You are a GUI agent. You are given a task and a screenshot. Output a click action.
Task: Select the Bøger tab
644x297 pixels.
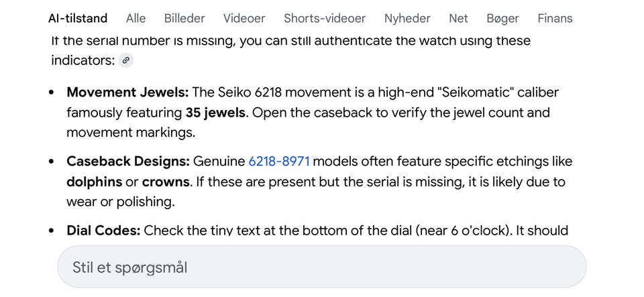click(x=502, y=18)
